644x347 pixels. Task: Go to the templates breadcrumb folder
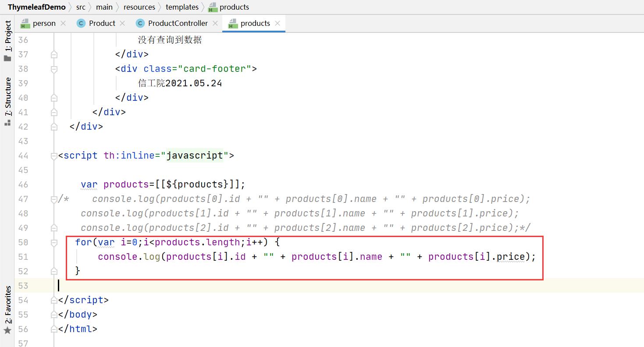click(182, 7)
